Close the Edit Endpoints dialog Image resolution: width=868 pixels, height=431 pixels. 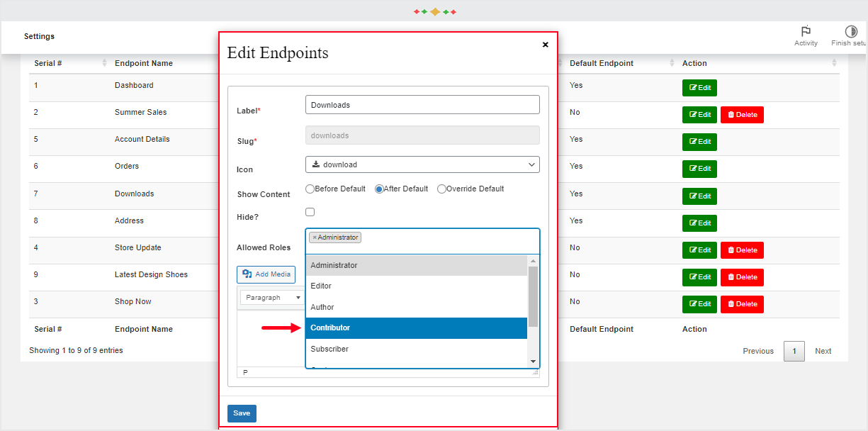click(545, 45)
